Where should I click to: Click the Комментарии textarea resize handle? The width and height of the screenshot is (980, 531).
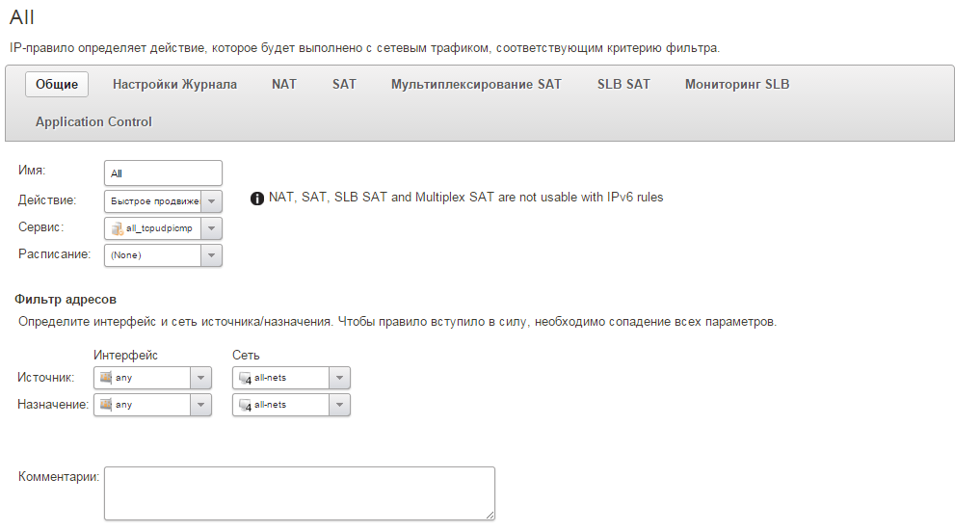point(490,516)
